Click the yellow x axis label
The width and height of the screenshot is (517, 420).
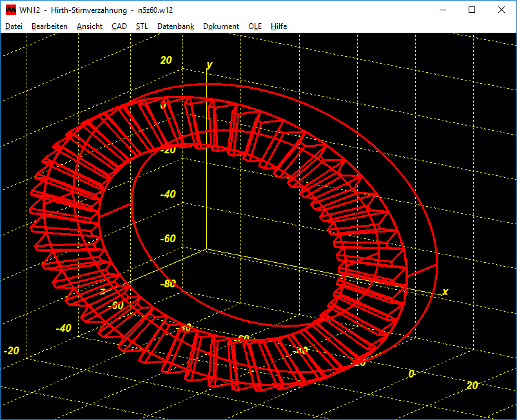tap(445, 292)
